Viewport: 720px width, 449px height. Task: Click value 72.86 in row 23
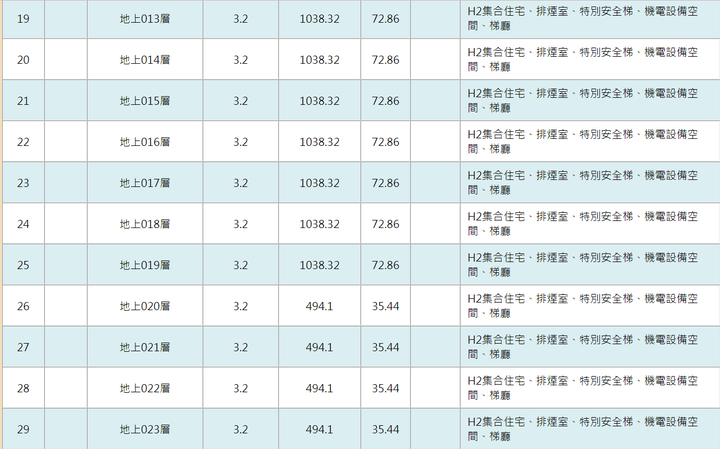(386, 183)
